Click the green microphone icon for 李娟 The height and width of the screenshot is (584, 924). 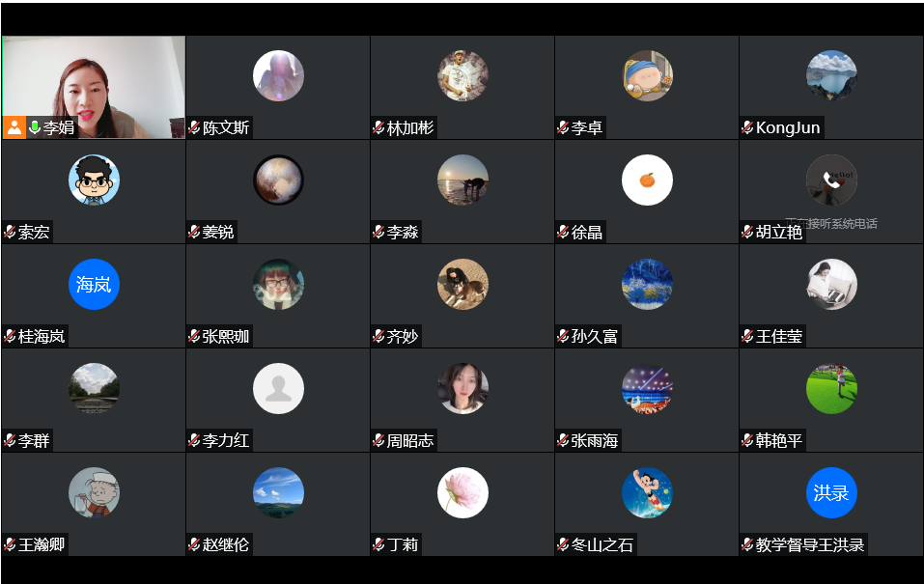coord(35,127)
